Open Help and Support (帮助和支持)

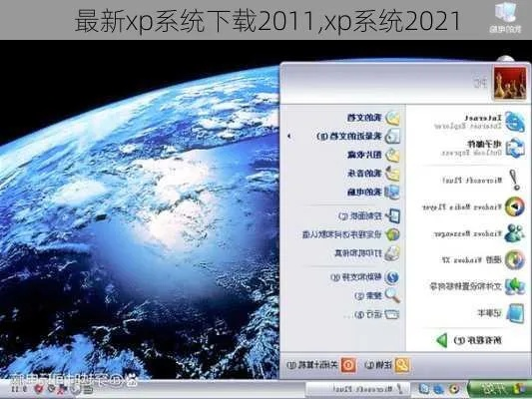(x=365, y=277)
